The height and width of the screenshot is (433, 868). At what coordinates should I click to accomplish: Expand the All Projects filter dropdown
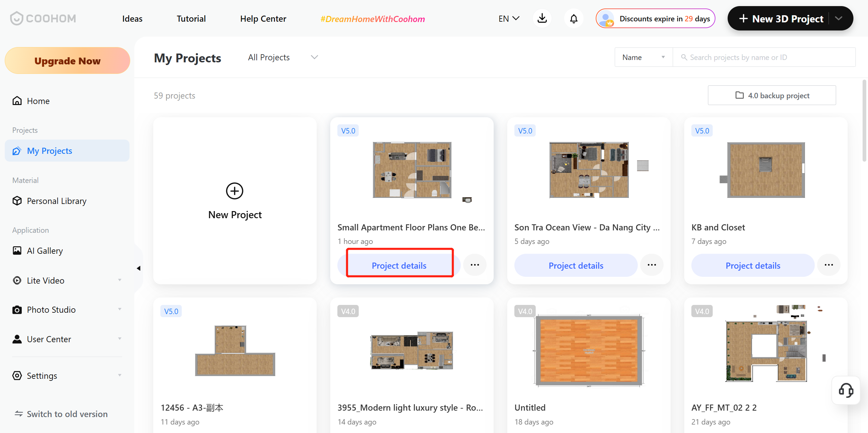(x=283, y=57)
